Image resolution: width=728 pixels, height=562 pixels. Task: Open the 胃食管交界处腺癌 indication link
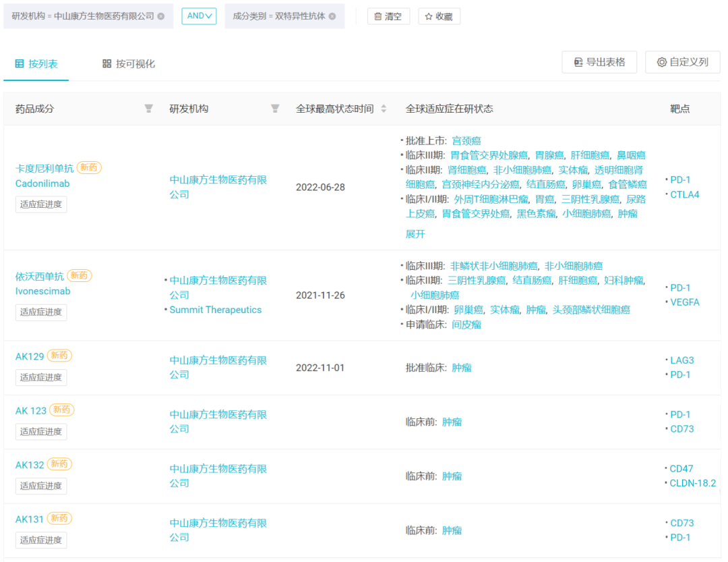tap(489, 155)
